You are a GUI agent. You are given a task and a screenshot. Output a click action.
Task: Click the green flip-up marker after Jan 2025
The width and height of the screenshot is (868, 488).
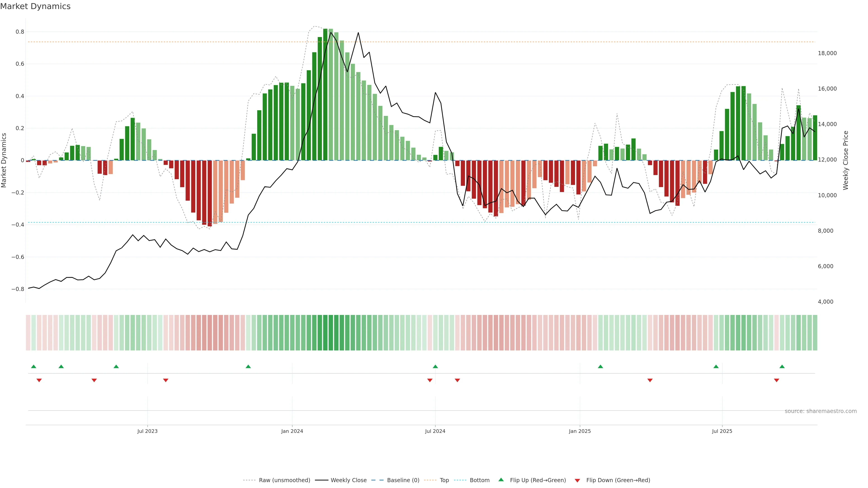[600, 366]
